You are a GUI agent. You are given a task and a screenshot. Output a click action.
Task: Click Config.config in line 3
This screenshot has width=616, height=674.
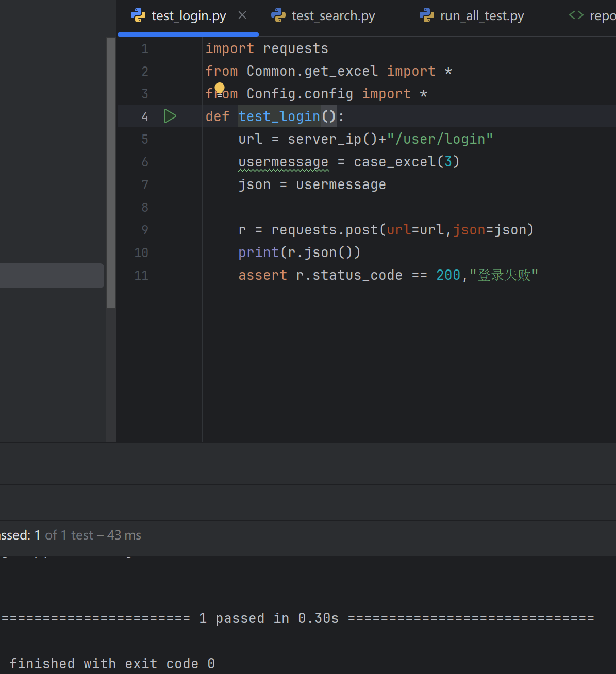coord(300,94)
